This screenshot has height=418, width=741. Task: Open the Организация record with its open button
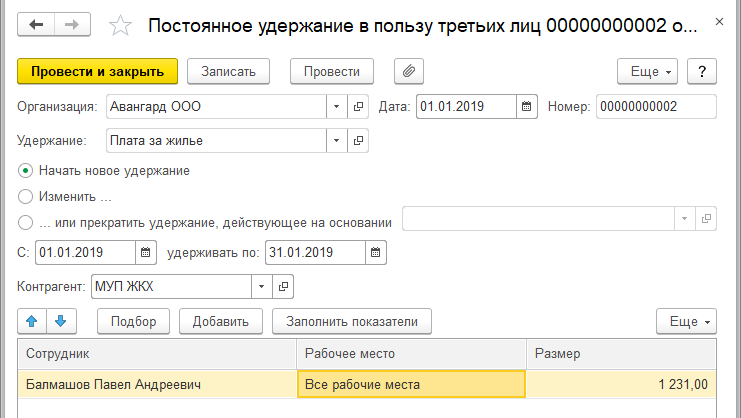pyautogui.click(x=358, y=107)
